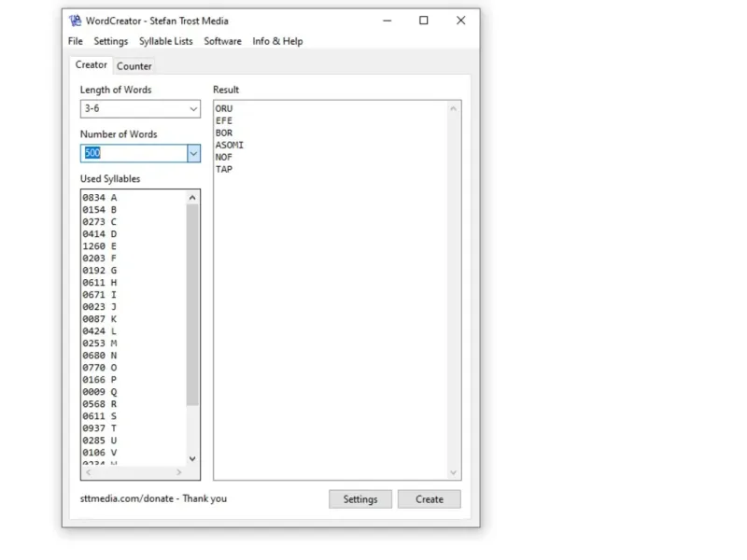The width and height of the screenshot is (747, 560).
Task: Click syllable row 0680 N
Action: click(100, 356)
